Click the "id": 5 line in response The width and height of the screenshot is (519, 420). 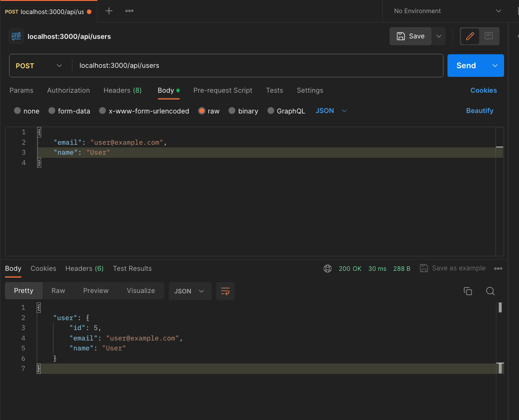tap(86, 328)
